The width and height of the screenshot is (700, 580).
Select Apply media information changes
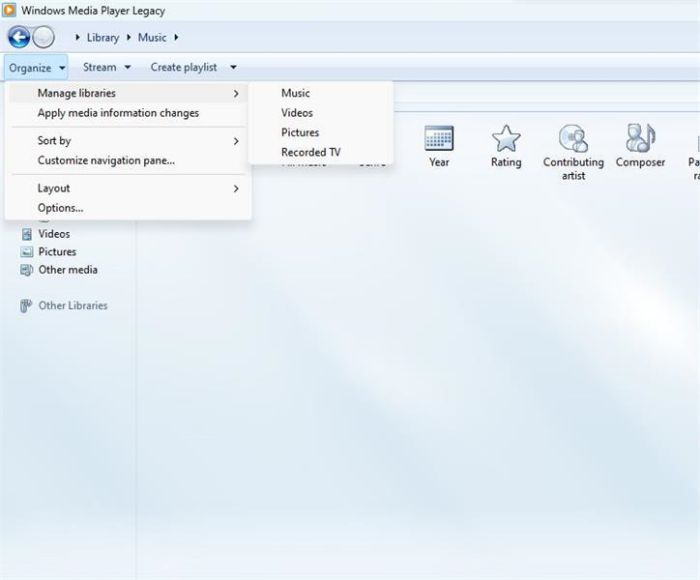click(118, 113)
